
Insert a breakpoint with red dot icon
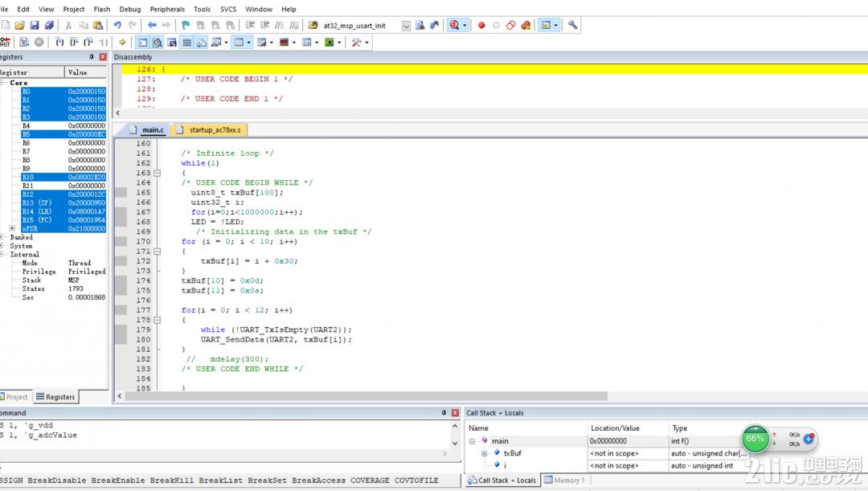click(x=481, y=26)
